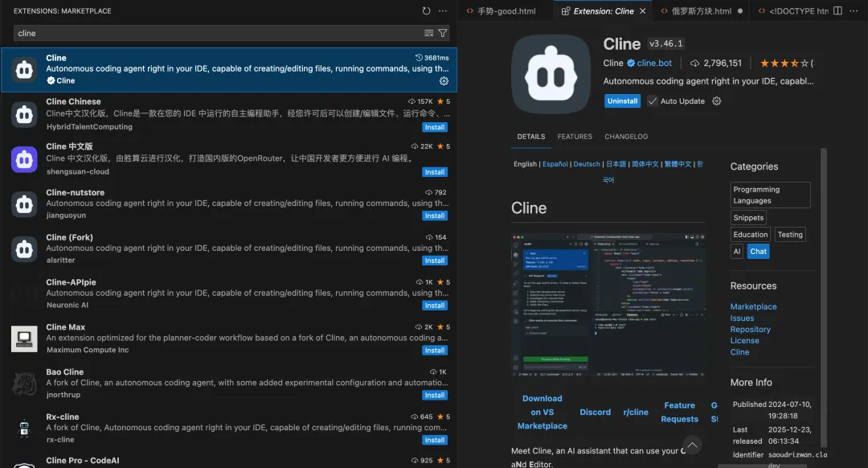
Task: Refresh the extensions marketplace list
Action: point(426,11)
